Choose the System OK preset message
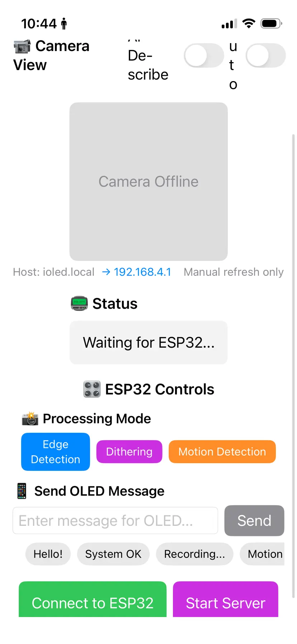Viewport: 297px width, 644px height. 113,554
